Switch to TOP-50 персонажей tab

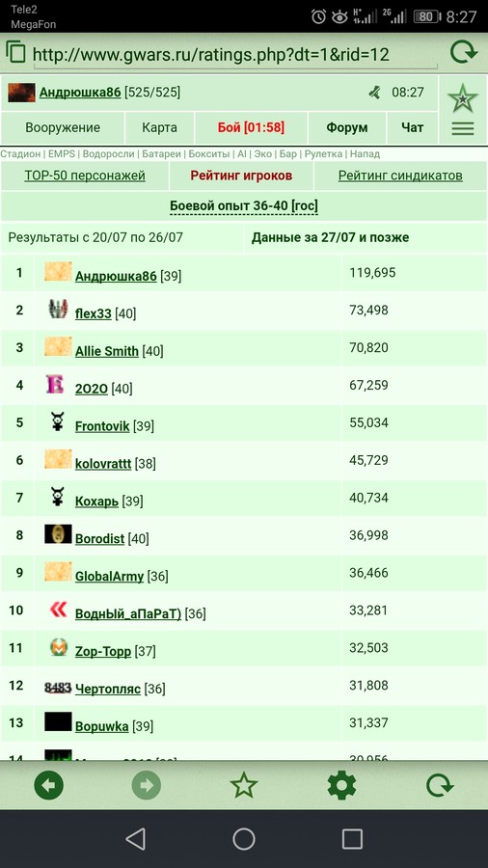pos(85,176)
